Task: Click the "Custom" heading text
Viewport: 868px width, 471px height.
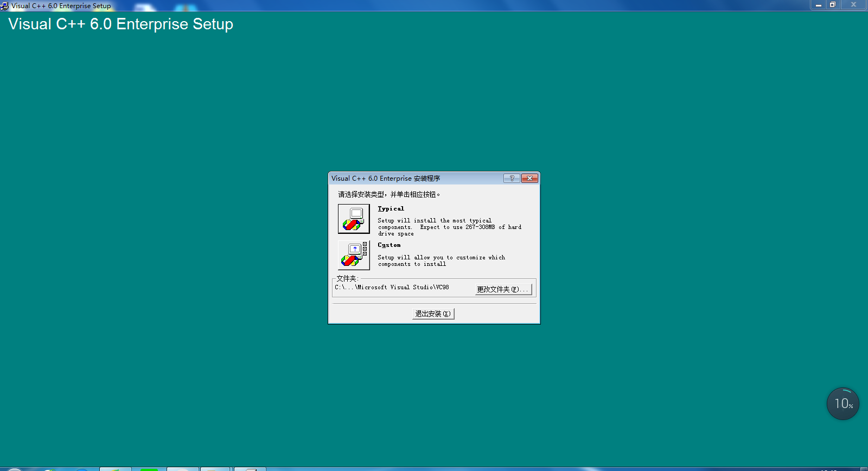Action: pyautogui.click(x=389, y=245)
